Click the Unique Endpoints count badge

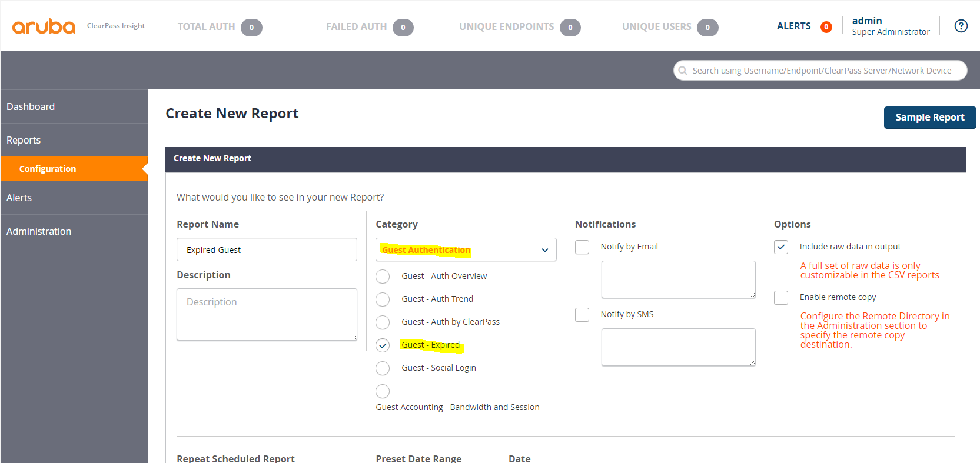pos(570,28)
